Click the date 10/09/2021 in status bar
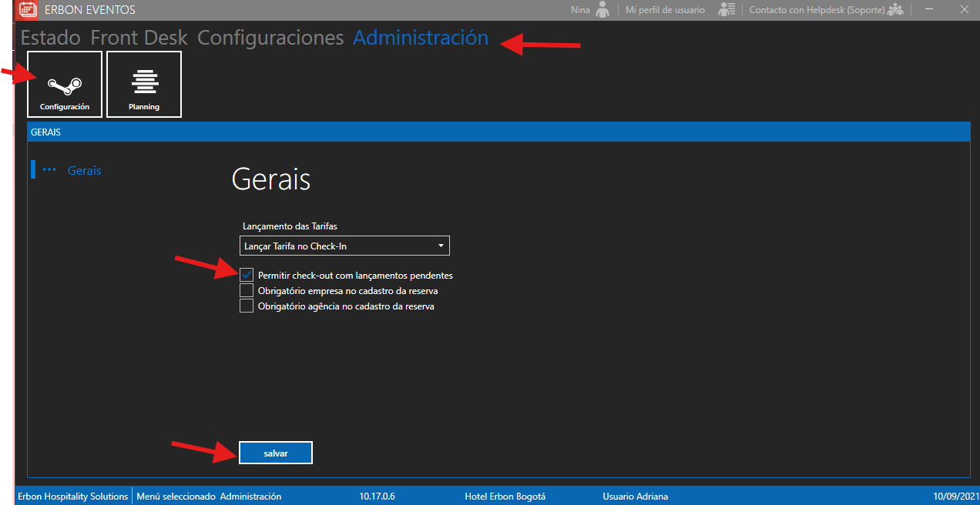This screenshot has width=980, height=505. coord(955,497)
